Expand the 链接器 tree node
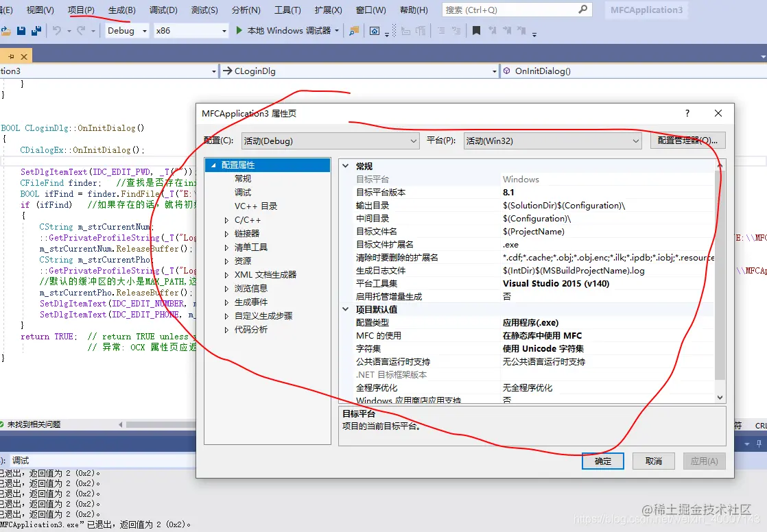Viewport: 767px width, 532px height. point(226,234)
